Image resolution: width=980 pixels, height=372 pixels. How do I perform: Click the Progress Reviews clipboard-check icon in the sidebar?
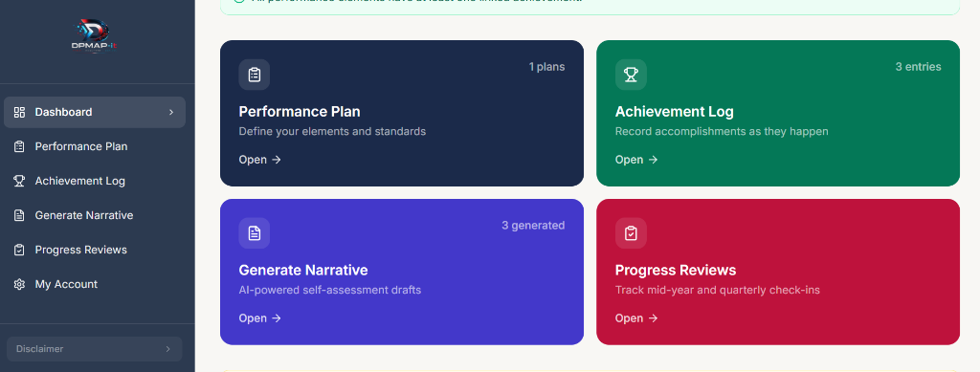19,250
